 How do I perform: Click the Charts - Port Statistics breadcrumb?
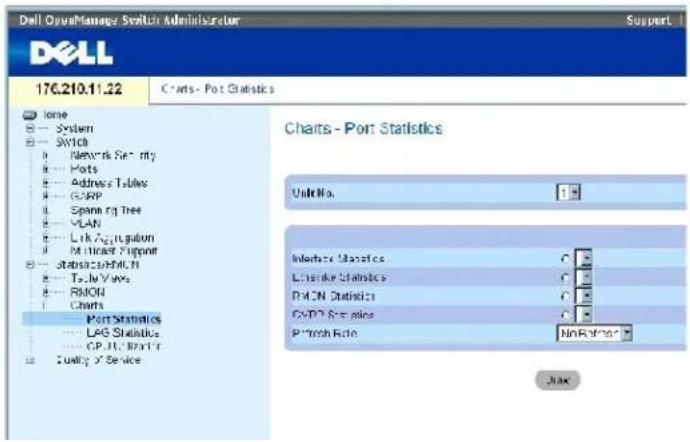(x=218, y=89)
